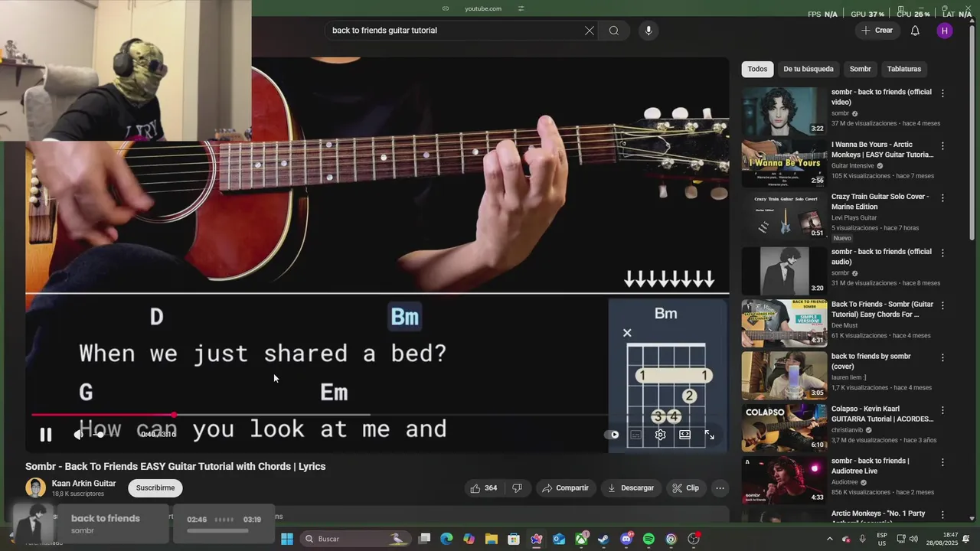The width and height of the screenshot is (980, 551).
Task: Open Kaan Arkin Guitar channel name link
Action: 84,484
